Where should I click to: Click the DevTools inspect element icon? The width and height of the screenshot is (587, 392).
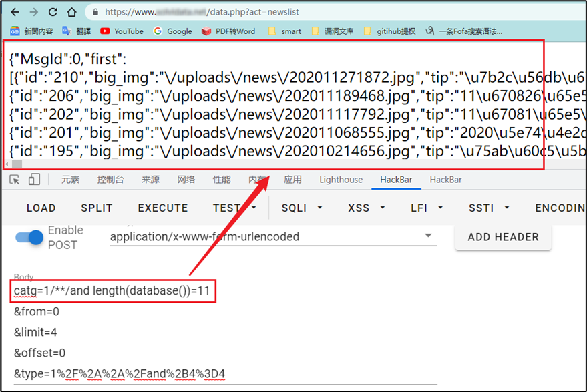(x=15, y=180)
